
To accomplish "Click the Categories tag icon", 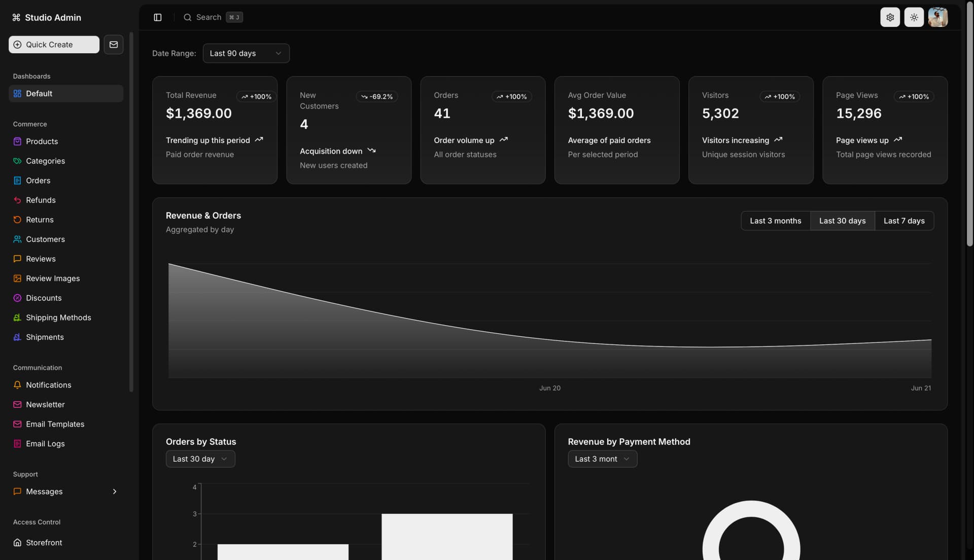I will [17, 161].
